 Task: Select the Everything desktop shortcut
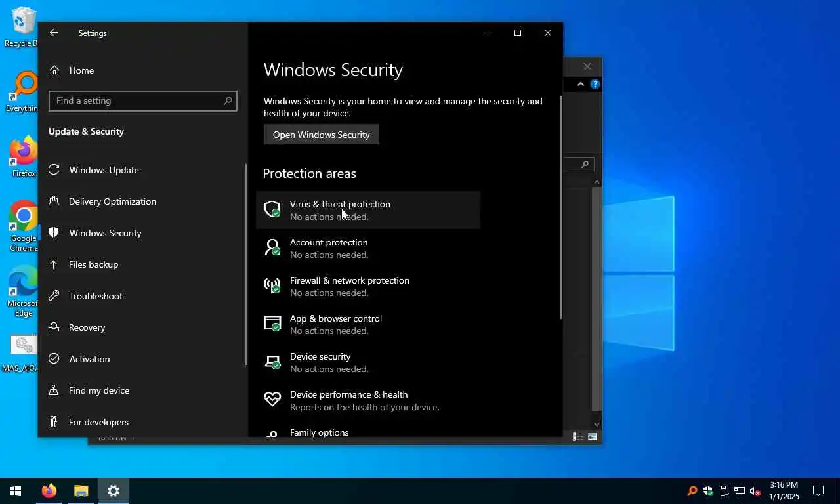(22, 92)
